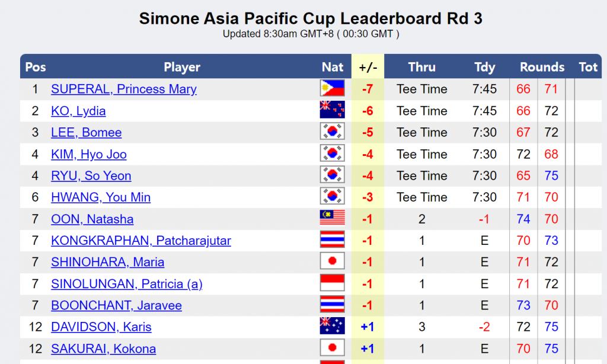Click the Thru column header

point(422,67)
